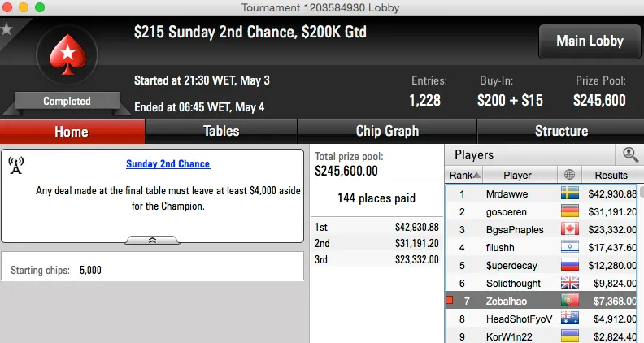The image size is (644, 343).
Task: Return to the Main Lobby
Action: (590, 41)
